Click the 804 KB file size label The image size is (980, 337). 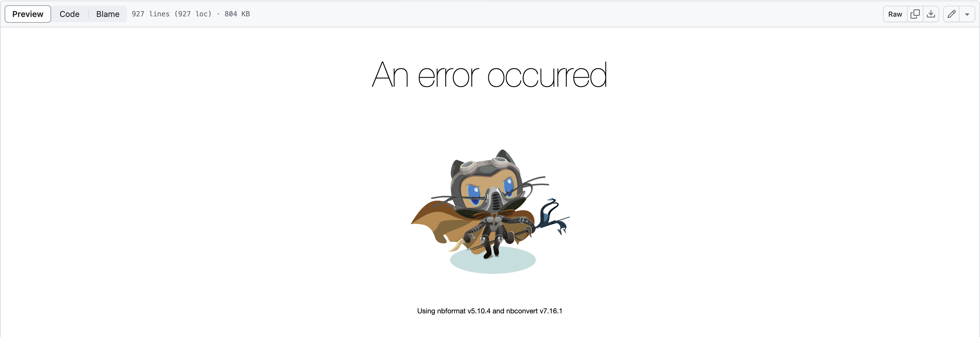pos(237,14)
